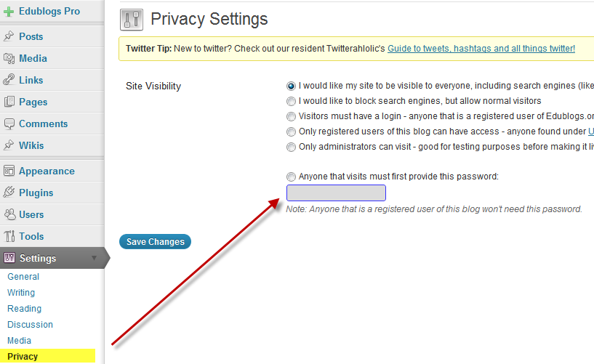The height and width of the screenshot is (364, 594).
Task: Select 'block search engines' radio option
Action: point(292,101)
